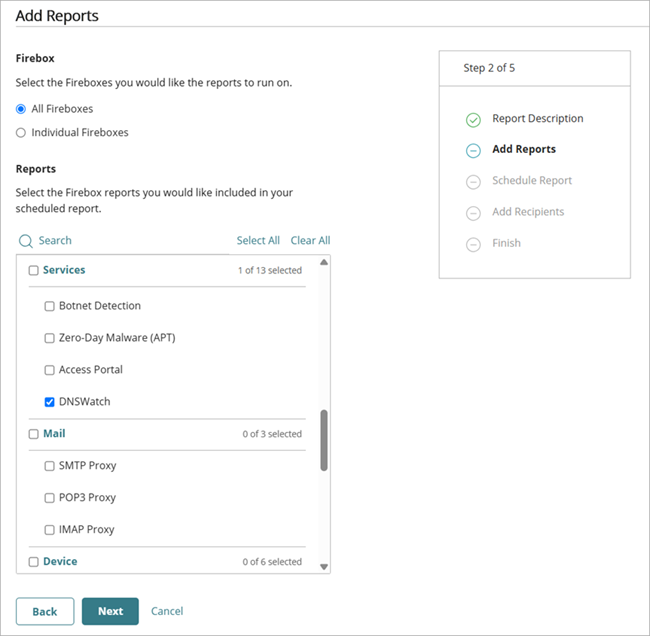Click the '0 of 6 selected' count
The image size is (650, 636).
[x=272, y=562]
